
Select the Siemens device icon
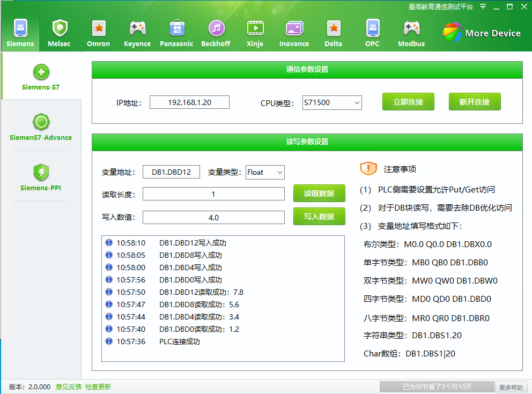[20, 28]
